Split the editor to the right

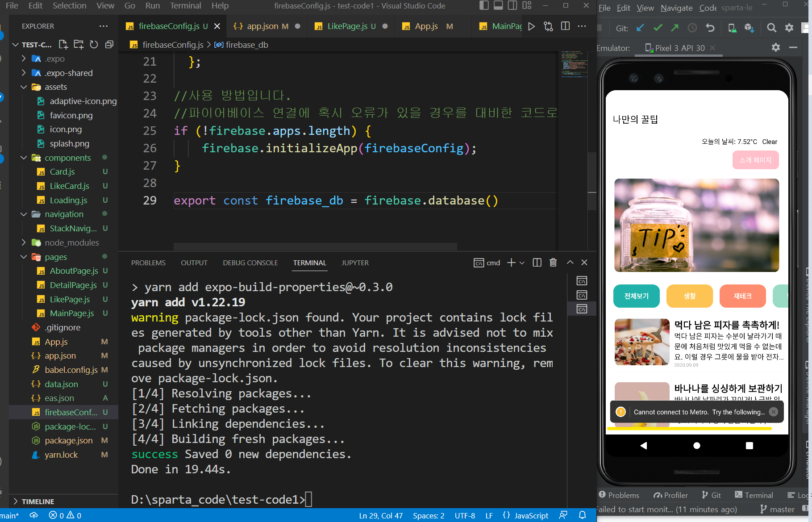pyautogui.click(x=565, y=26)
